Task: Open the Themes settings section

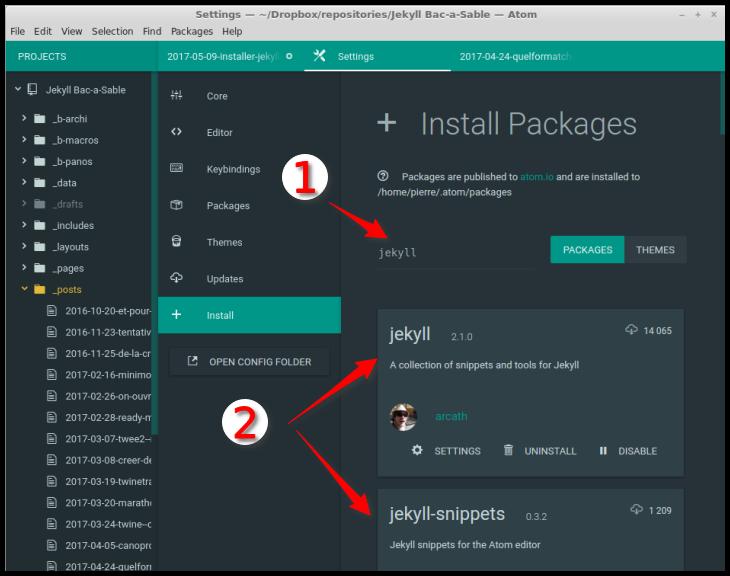Action: (250, 242)
